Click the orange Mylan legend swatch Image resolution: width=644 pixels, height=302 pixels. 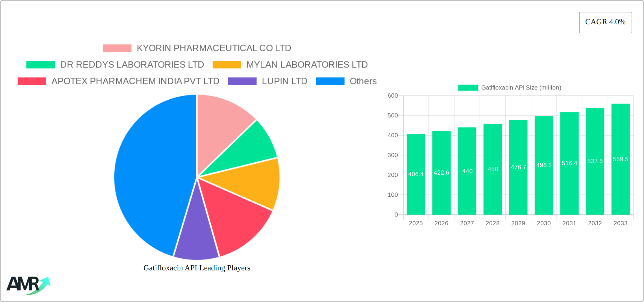click(227, 65)
